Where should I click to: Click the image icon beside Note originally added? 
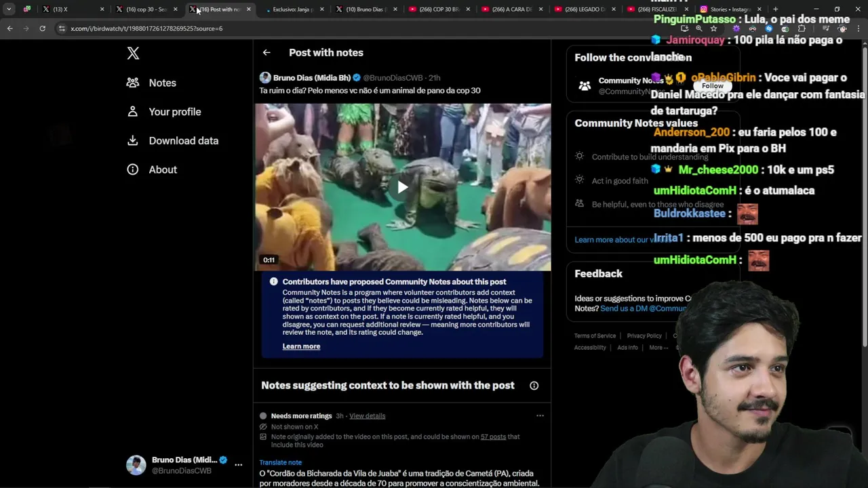[x=263, y=437]
